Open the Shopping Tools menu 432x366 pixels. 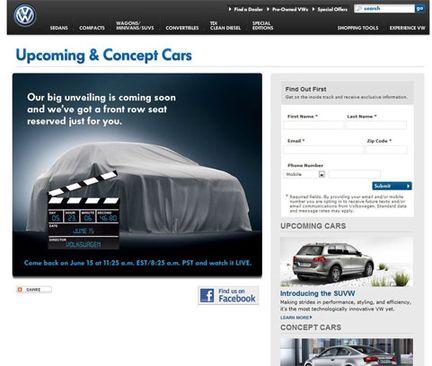[358, 28]
